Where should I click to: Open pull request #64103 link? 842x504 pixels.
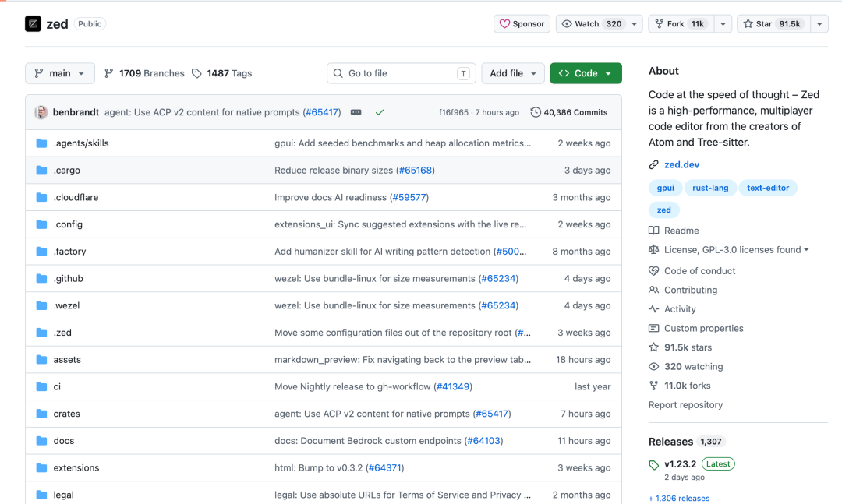(483, 441)
